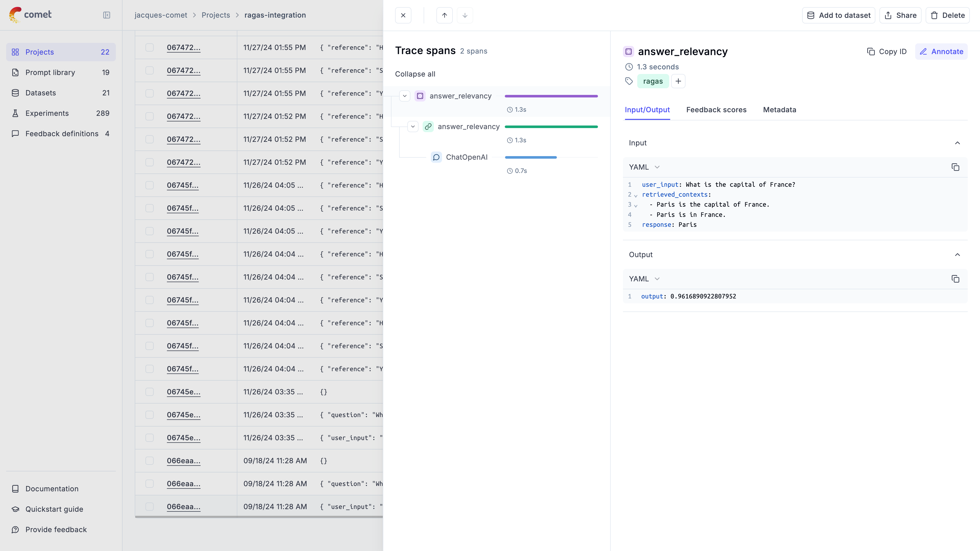Switch to the Feedback scores tab
The height and width of the screenshot is (551, 980).
(716, 110)
